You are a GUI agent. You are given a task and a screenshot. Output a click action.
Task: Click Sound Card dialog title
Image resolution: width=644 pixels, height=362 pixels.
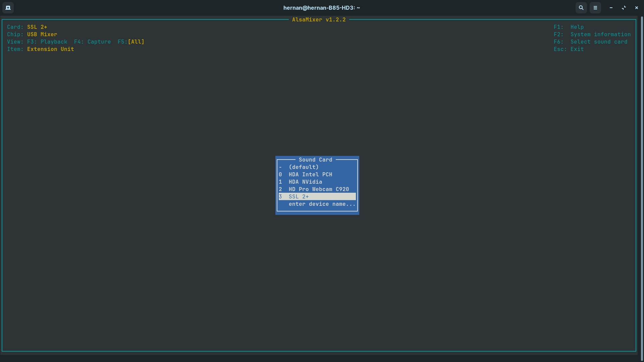click(316, 160)
